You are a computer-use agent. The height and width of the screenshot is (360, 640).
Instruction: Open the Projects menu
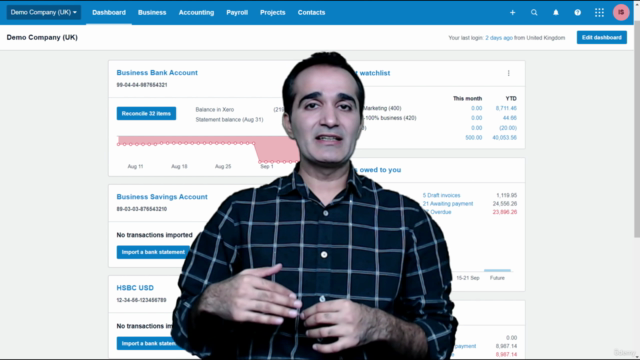273,13
